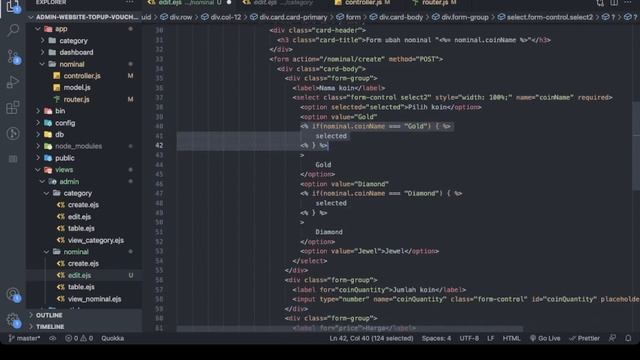This screenshot has height=360, width=640.
Task: Open router.js in file tree
Action: [x=76, y=99]
